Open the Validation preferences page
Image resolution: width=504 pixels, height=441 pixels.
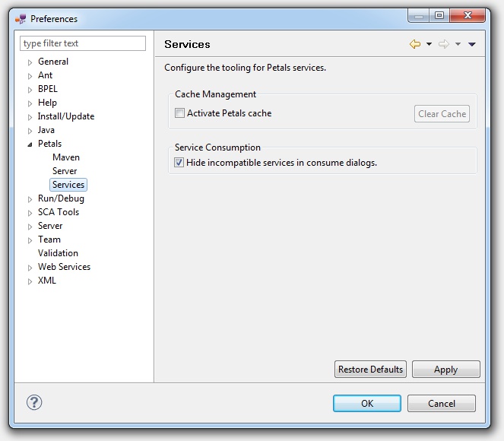click(x=58, y=253)
